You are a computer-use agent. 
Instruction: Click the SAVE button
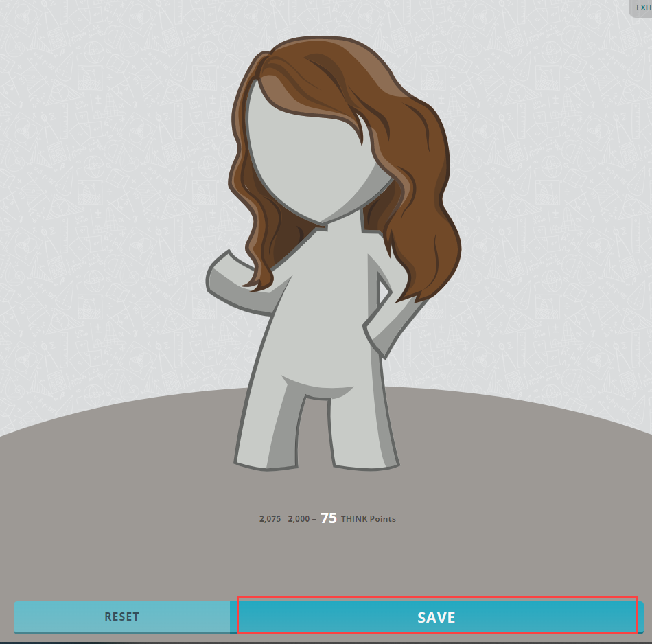click(x=436, y=617)
